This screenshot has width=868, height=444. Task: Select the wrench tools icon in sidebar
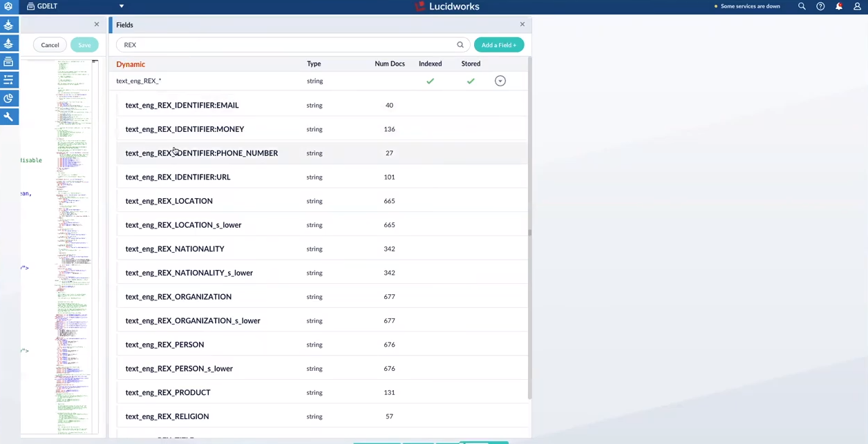click(8, 116)
